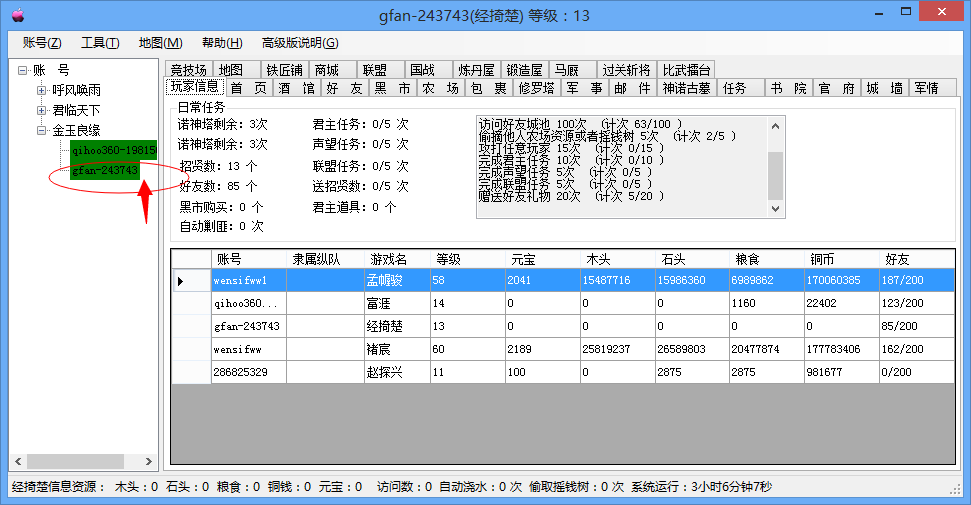The height and width of the screenshot is (505, 971).
Task: Open the 邮件 tab
Action: (632, 88)
